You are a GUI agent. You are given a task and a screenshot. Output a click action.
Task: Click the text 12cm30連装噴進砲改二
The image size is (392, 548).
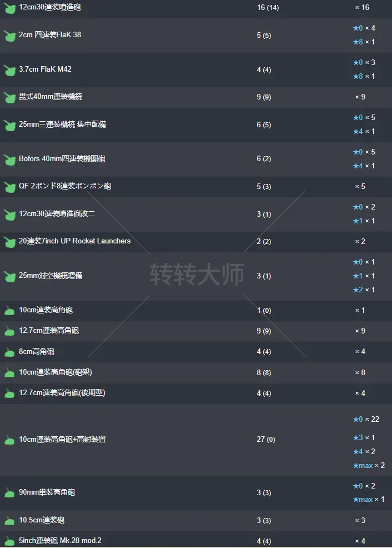tap(57, 213)
